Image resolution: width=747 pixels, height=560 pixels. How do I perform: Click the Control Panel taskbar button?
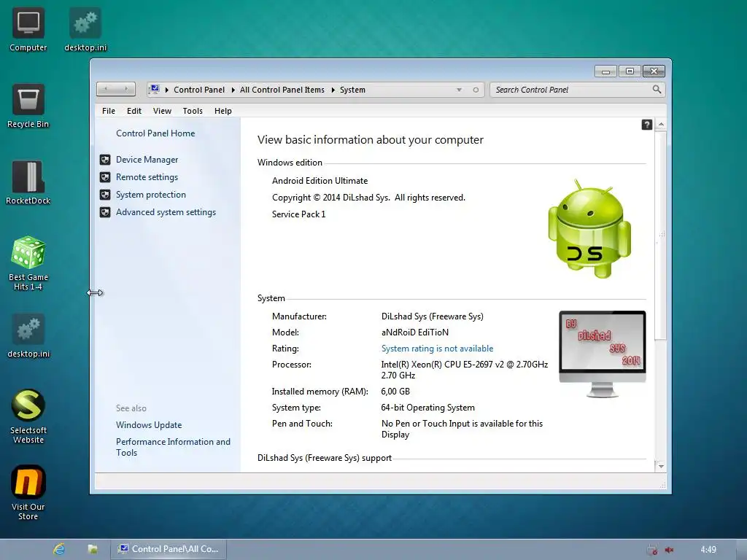pyautogui.click(x=169, y=549)
